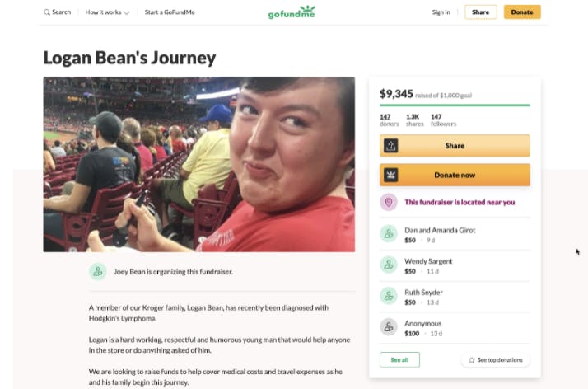
Task: Click the green fundraising progress bar
Action: (455, 105)
